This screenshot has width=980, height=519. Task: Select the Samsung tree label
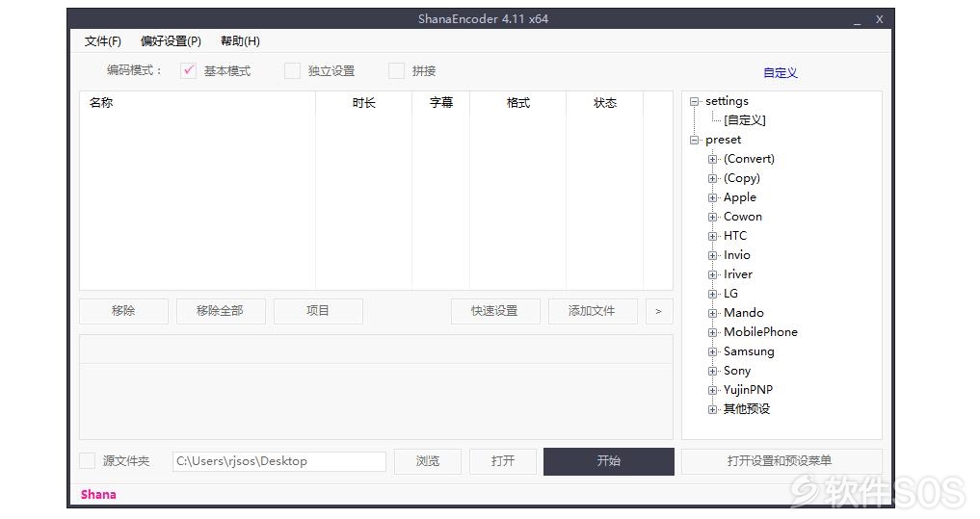coord(749,351)
